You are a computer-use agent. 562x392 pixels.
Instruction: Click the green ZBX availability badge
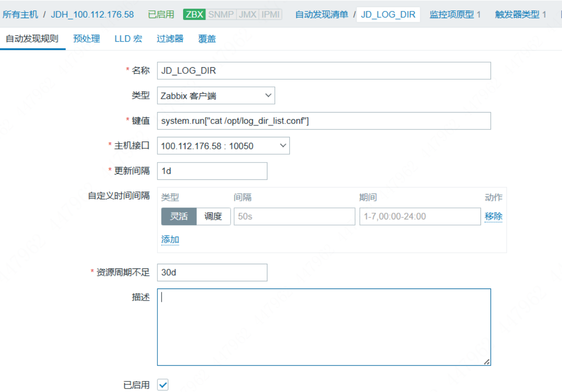(x=194, y=14)
